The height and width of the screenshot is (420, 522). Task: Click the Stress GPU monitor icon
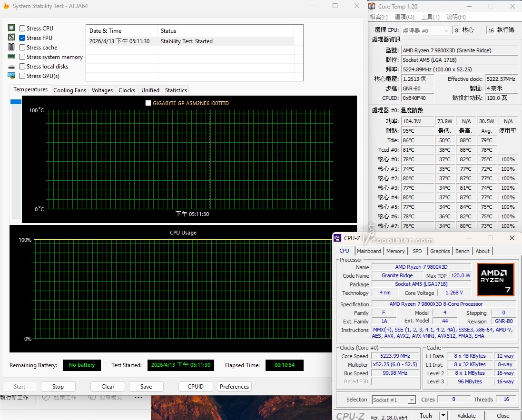pyautogui.click(x=11, y=76)
